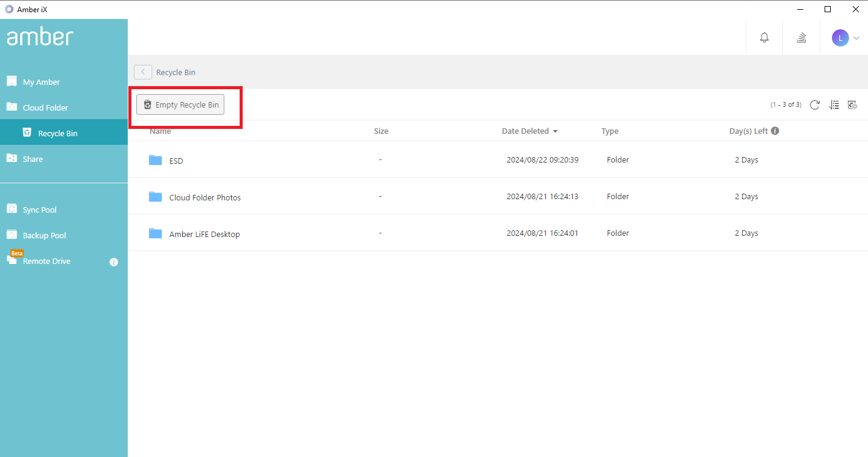Click the amber logo
868x457 pixels.
[40, 37]
